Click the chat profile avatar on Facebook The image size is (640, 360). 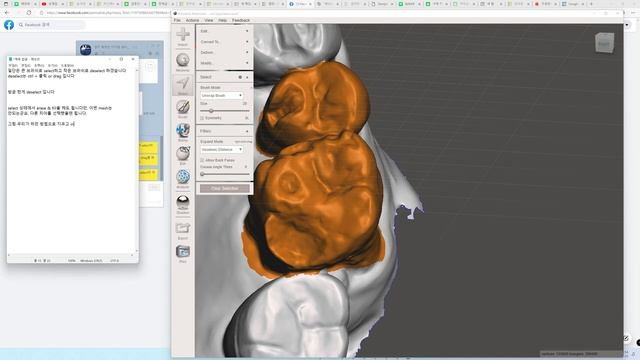point(85,50)
